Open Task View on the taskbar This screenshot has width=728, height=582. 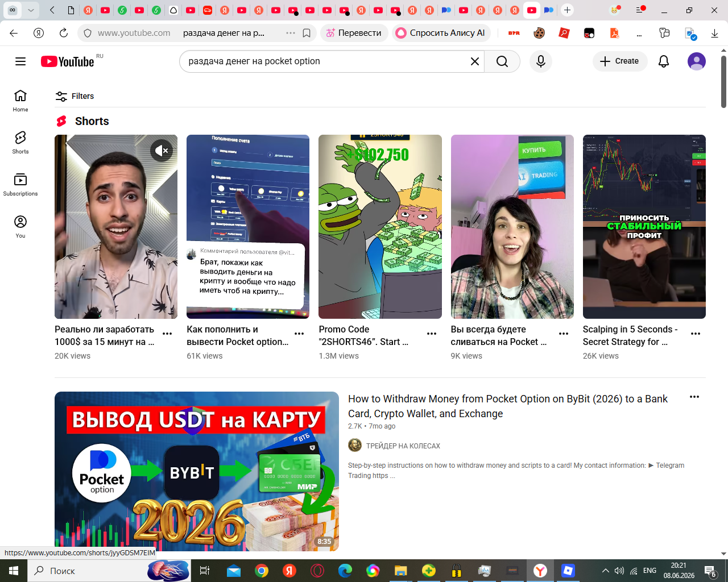(205, 571)
